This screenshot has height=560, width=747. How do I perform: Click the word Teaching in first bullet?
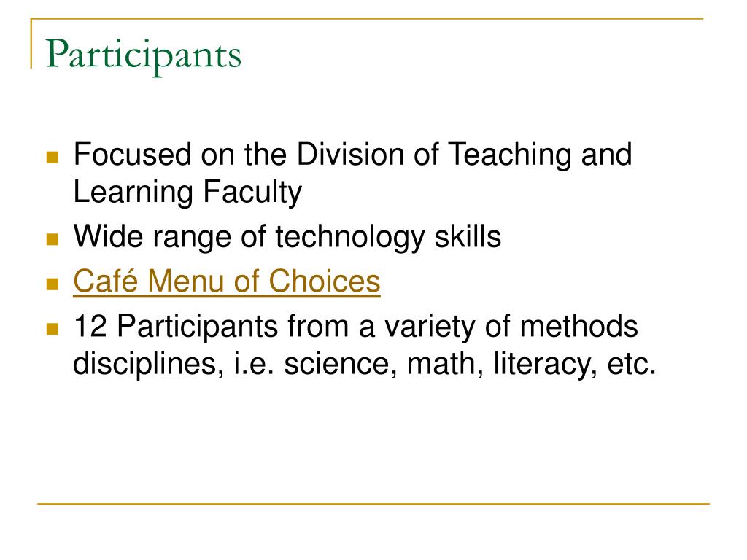510,156
